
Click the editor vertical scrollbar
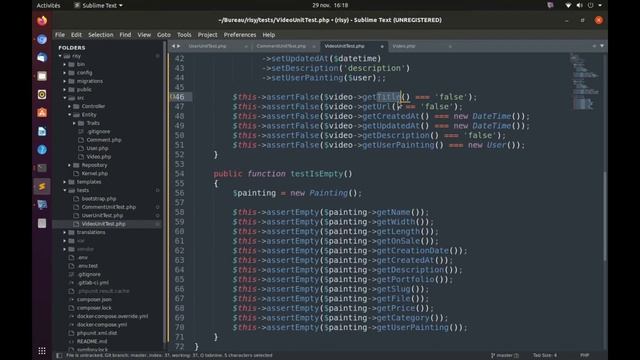coord(604,216)
